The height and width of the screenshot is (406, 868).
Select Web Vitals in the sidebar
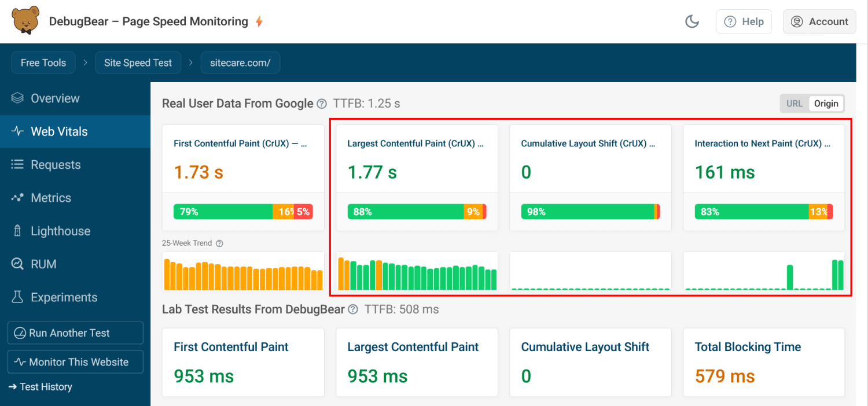pyautogui.click(x=75, y=132)
